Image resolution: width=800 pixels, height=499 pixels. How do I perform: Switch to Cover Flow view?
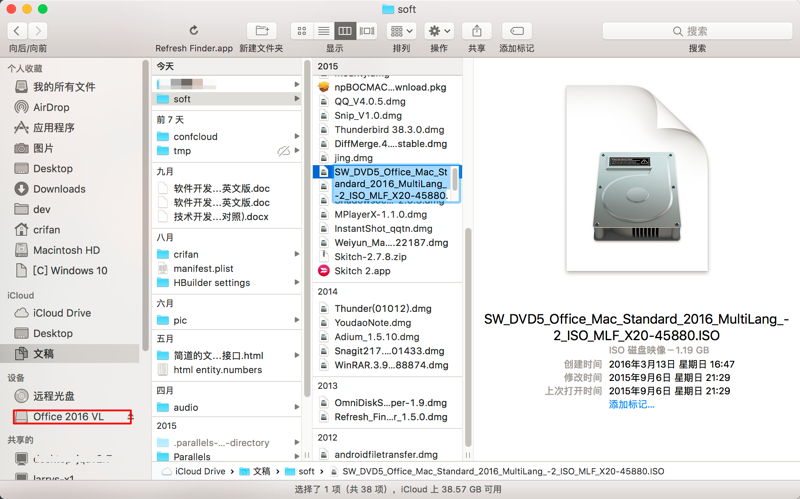[367, 31]
